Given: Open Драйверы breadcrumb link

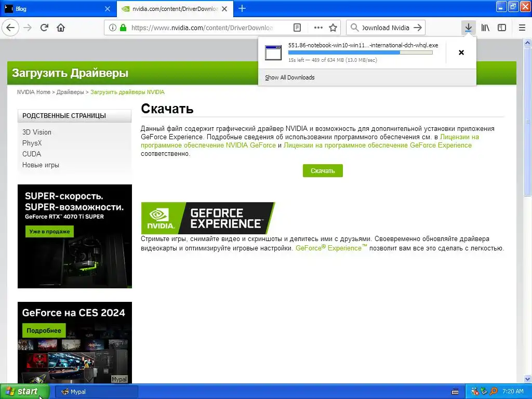Looking at the screenshot, I should [70, 92].
